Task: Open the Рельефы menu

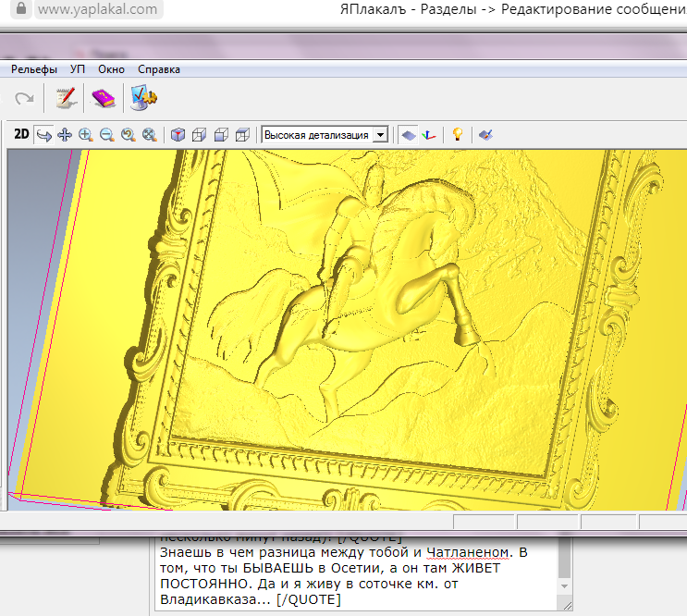Action: [34, 69]
